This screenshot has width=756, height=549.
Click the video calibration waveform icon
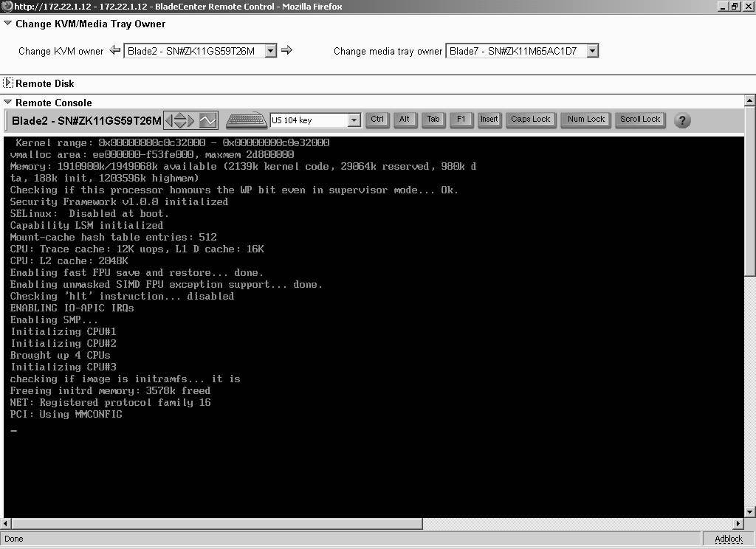208,120
